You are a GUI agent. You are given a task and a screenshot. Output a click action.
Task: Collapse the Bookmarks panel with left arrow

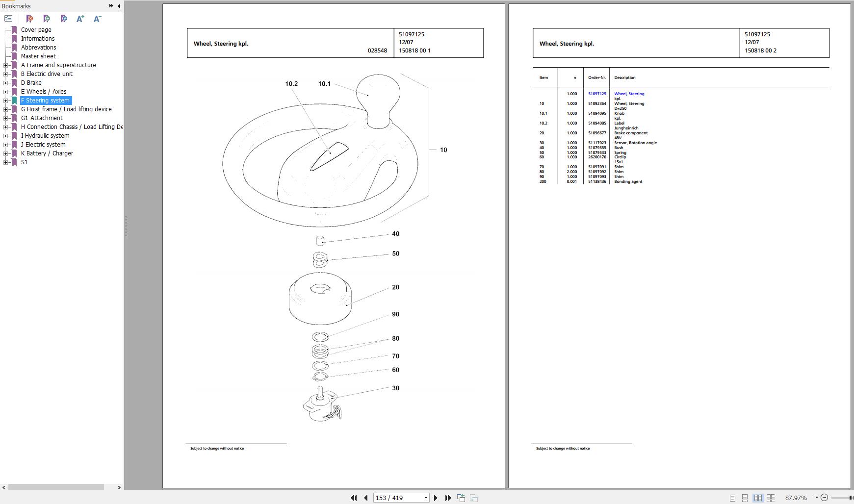point(119,6)
